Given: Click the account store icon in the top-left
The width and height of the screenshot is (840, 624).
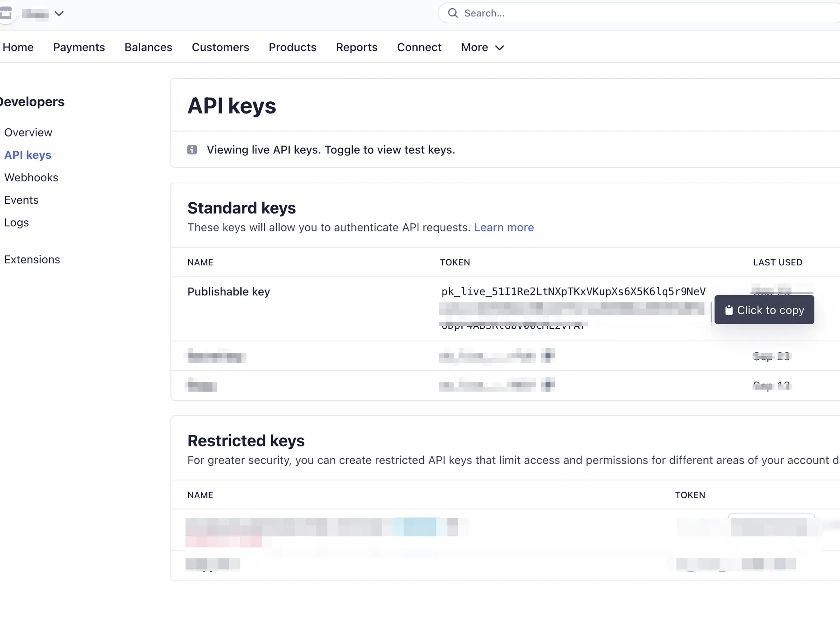Looking at the screenshot, I should pos(6,14).
